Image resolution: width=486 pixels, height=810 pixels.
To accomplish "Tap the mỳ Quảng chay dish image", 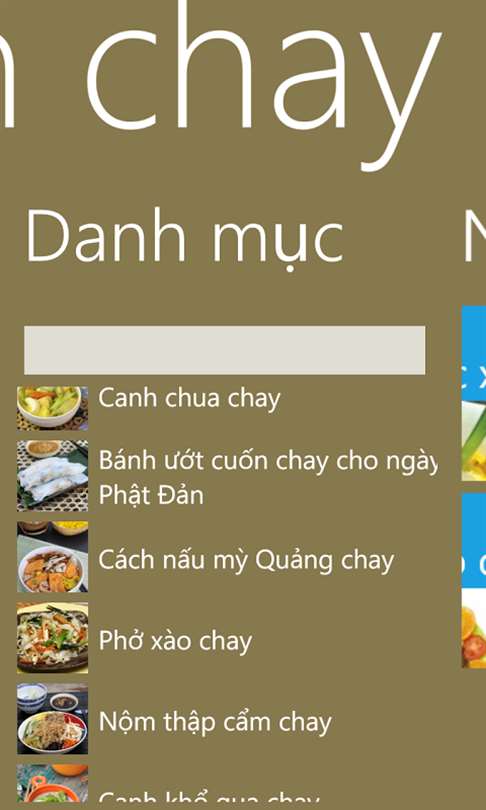I will coord(52,557).
